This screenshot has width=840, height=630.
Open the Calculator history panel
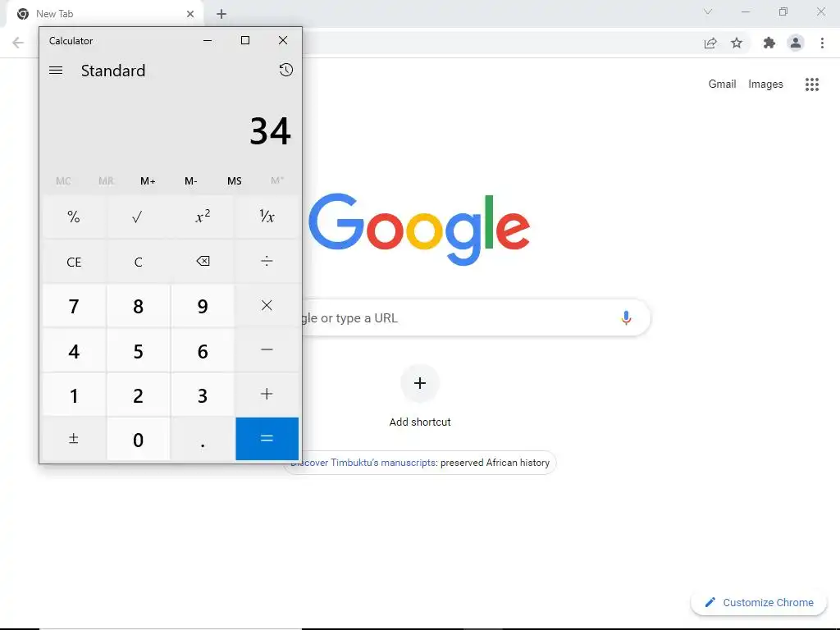pyautogui.click(x=286, y=70)
